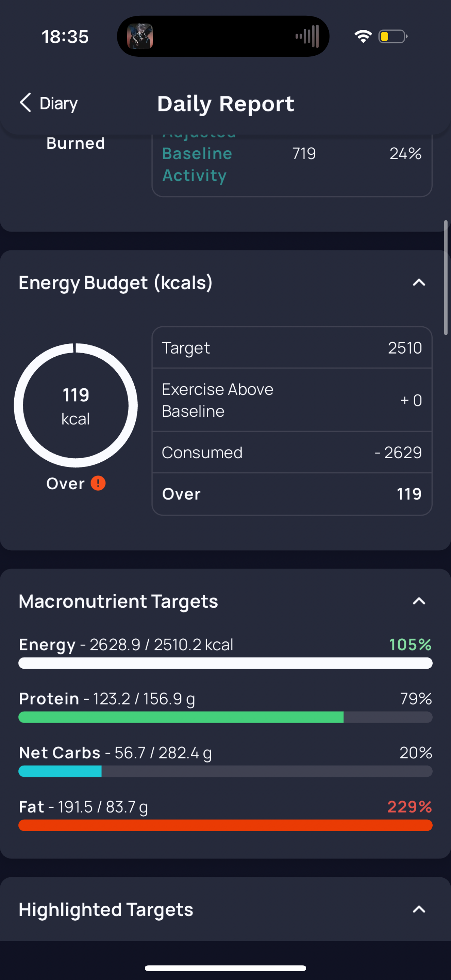Image resolution: width=451 pixels, height=980 pixels.
Task: Click the vertical scrollbar indicator
Action: 446,278
